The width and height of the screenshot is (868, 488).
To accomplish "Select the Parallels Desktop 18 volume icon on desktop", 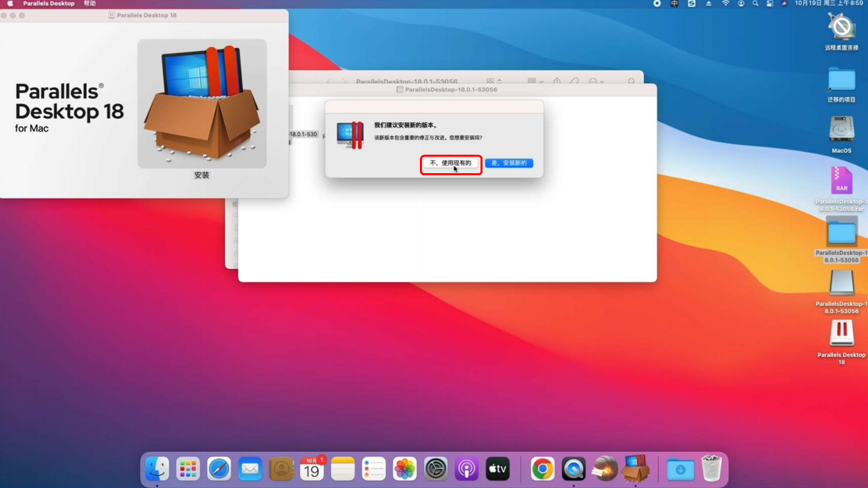I will click(x=841, y=334).
